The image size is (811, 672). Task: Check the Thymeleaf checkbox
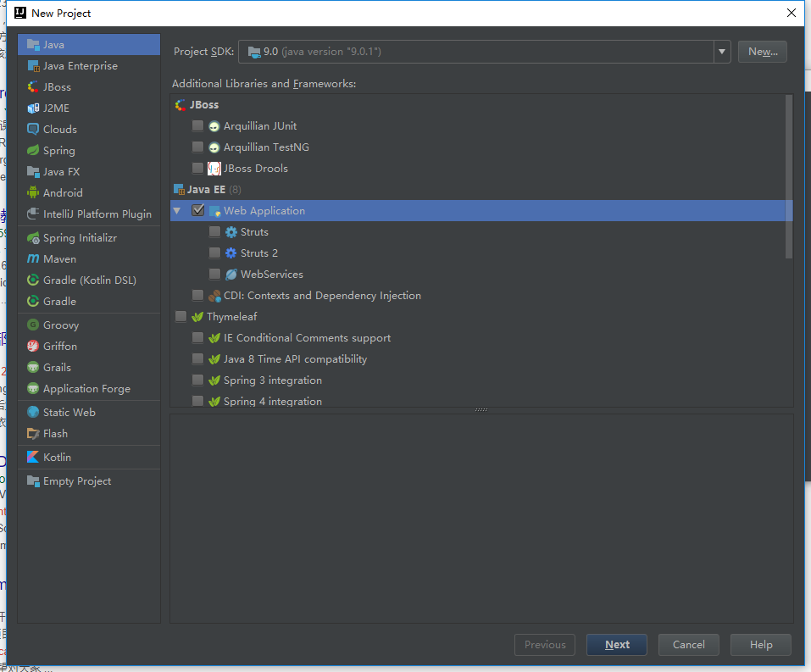(181, 317)
